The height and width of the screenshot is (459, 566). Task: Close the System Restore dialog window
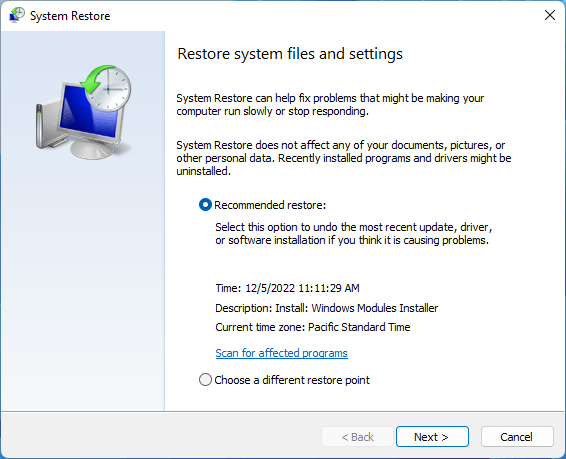click(x=550, y=15)
